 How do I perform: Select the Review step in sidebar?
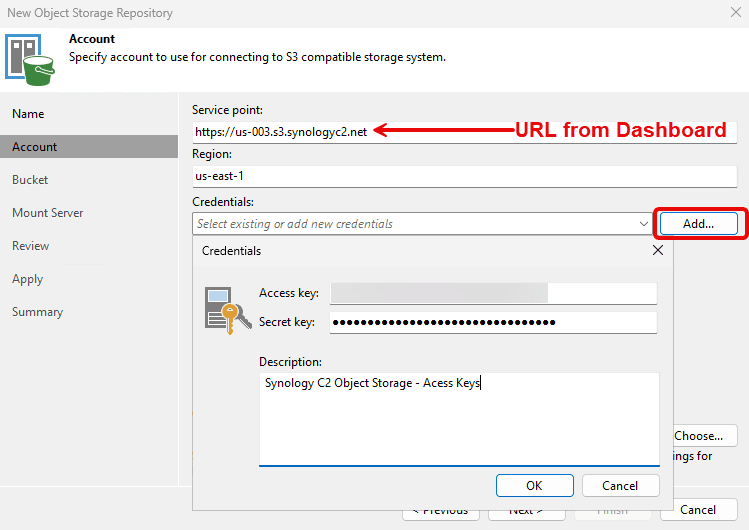[30, 246]
